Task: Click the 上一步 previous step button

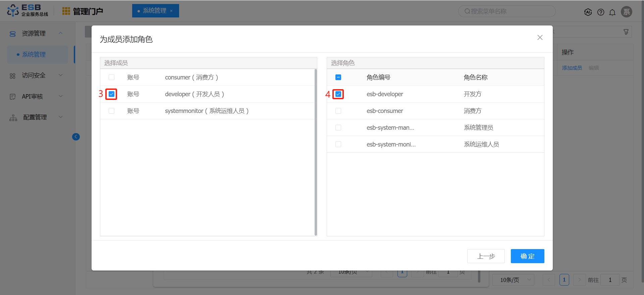Action: click(x=486, y=256)
